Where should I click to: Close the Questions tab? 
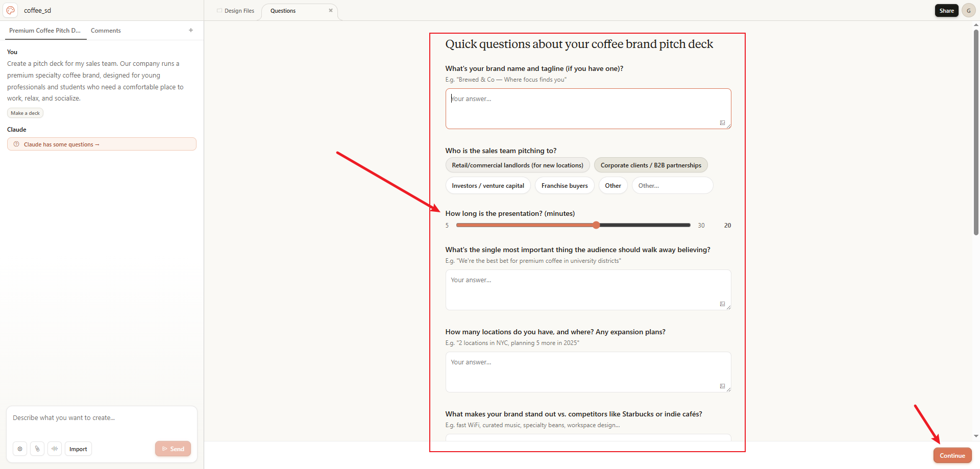(331, 10)
